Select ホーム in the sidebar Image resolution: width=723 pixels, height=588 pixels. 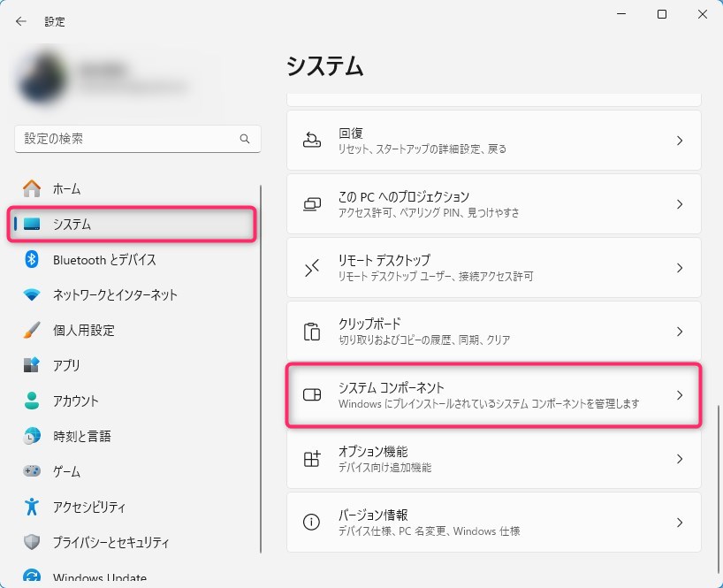(x=66, y=189)
